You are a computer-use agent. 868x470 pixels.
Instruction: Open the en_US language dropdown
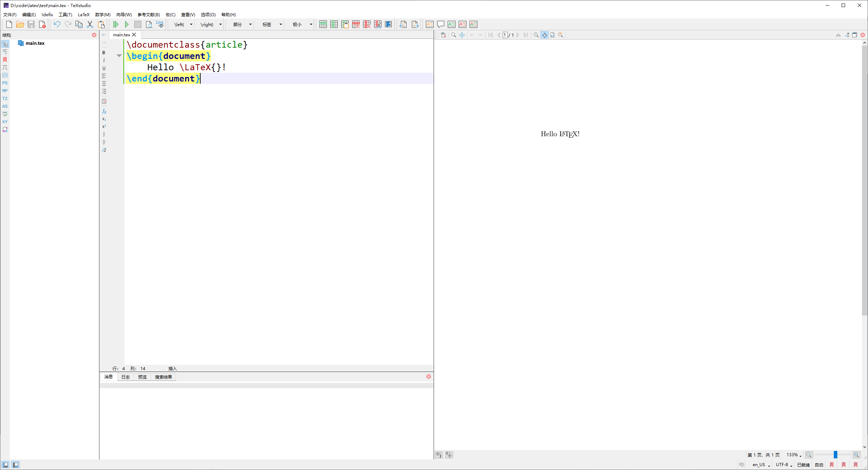(x=761, y=465)
